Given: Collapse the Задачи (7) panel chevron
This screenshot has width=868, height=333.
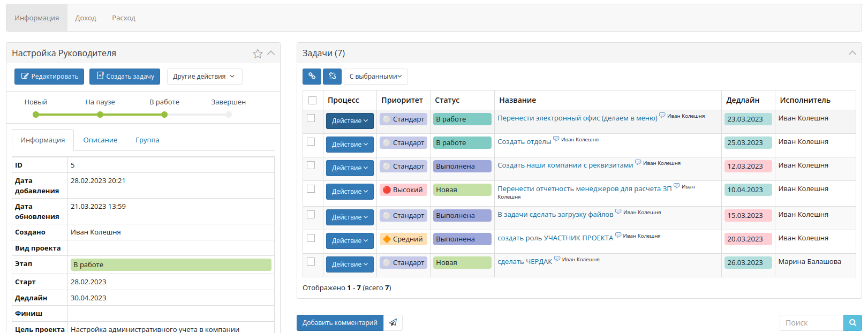Looking at the screenshot, I should click(852, 53).
